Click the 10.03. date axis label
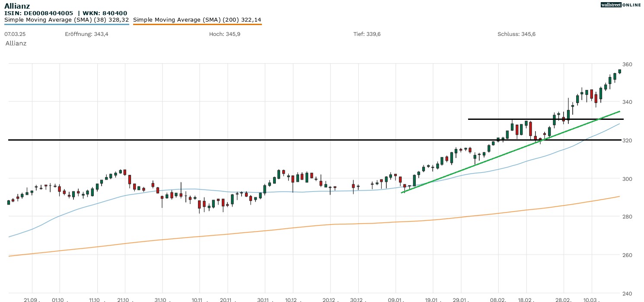The height and width of the screenshot is (302, 644). tap(591, 300)
